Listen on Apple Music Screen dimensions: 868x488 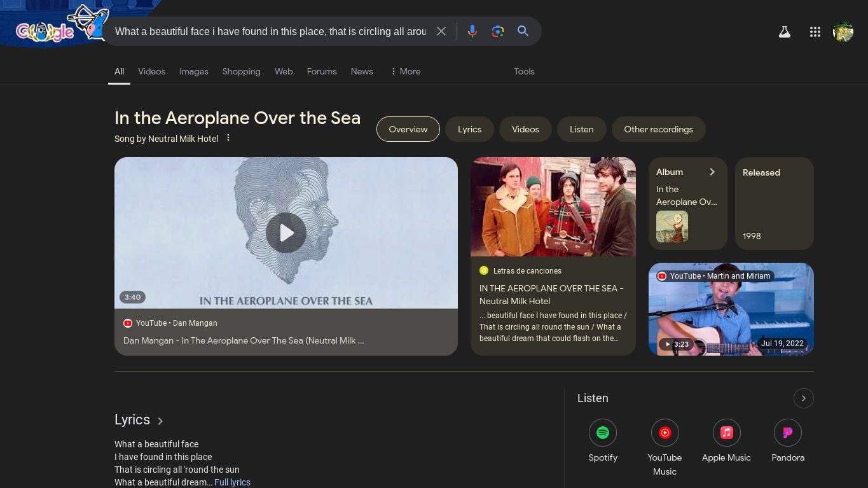pyautogui.click(x=726, y=433)
